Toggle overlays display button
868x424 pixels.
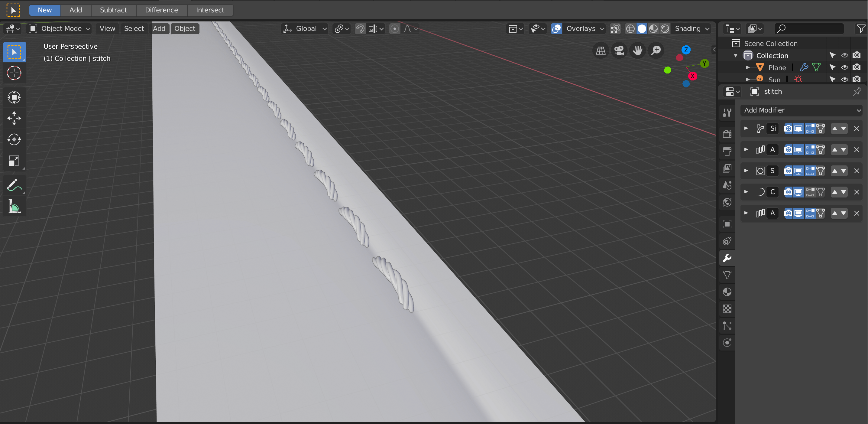(556, 29)
